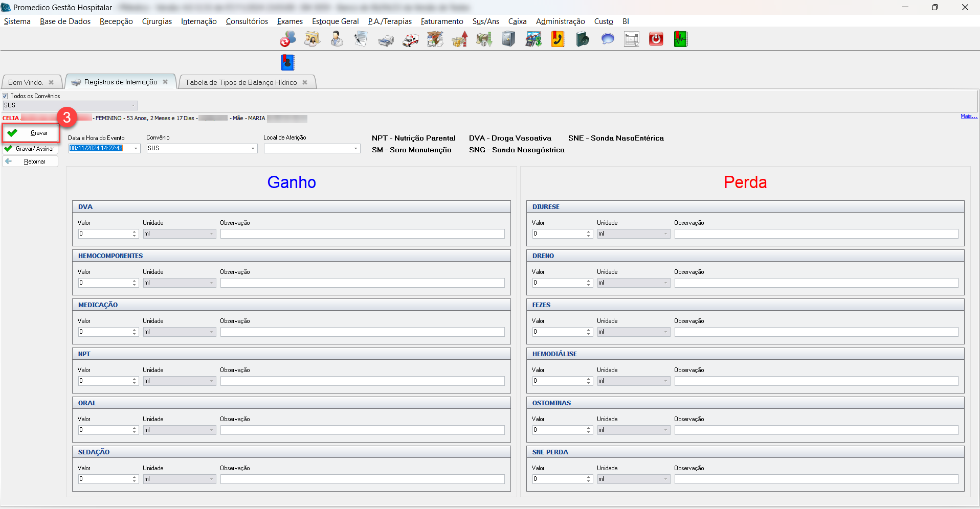Open the safe vault icon

pyautogui.click(x=508, y=39)
